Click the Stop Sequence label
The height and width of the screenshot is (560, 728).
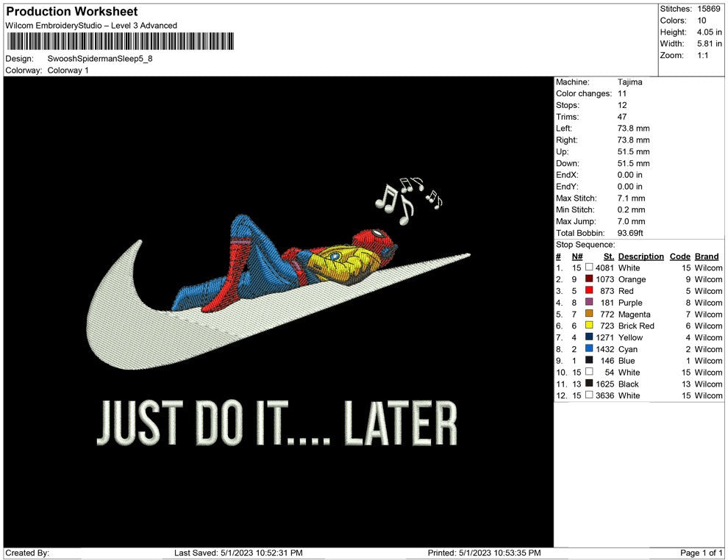click(x=585, y=245)
